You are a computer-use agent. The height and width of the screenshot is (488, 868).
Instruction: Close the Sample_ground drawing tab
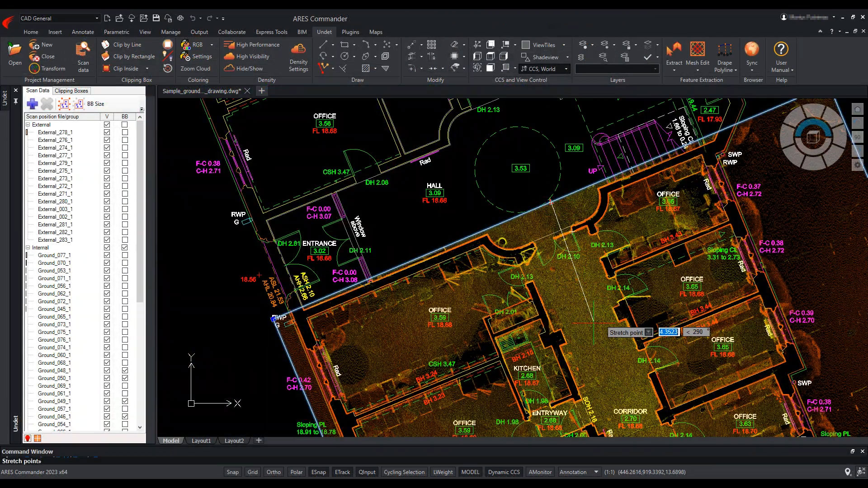pos(247,91)
